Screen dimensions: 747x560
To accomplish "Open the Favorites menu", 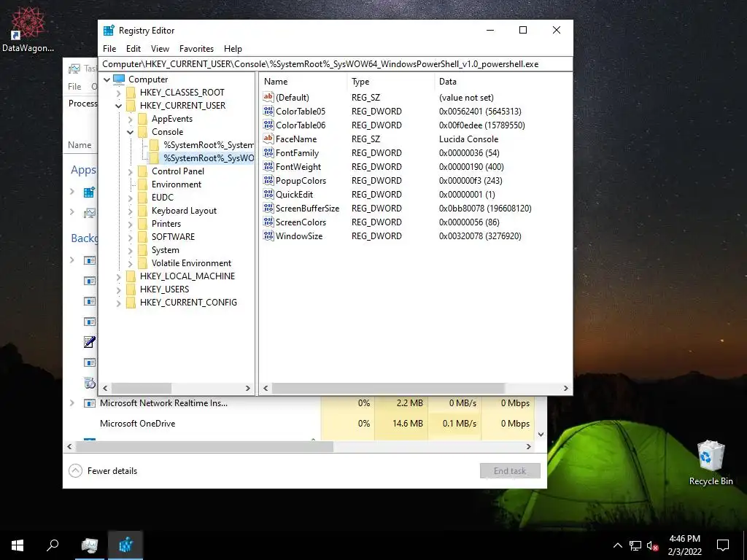I will (196, 49).
